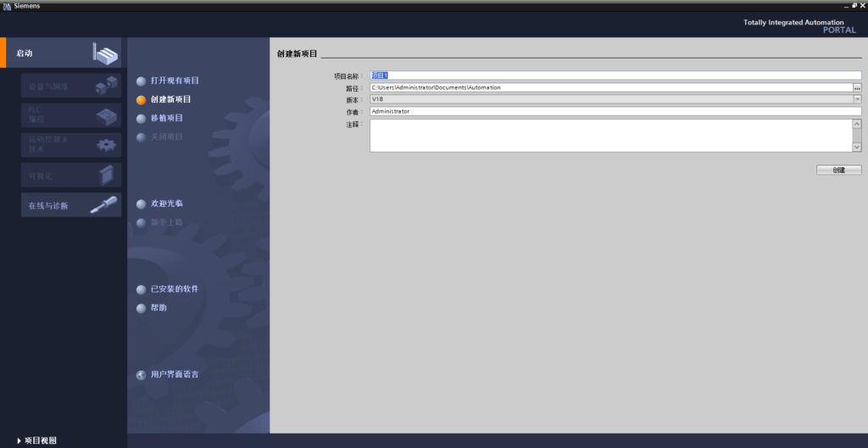Close the Siemens window
This screenshot has height=448, width=868.
click(x=862, y=6)
